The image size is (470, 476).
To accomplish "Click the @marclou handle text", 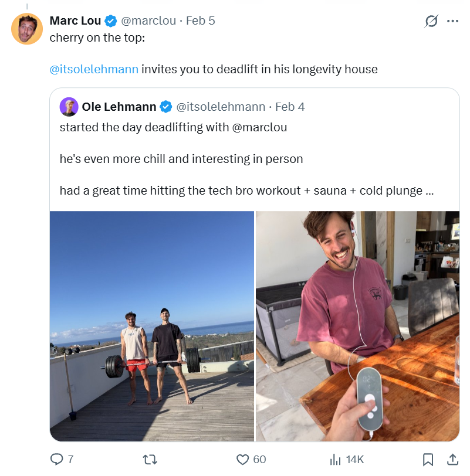I will point(148,21).
